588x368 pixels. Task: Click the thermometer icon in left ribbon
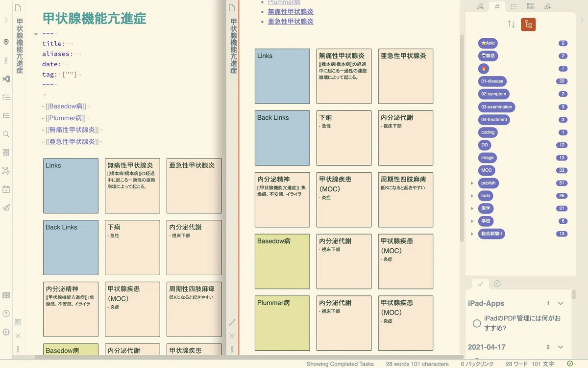click(6, 61)
